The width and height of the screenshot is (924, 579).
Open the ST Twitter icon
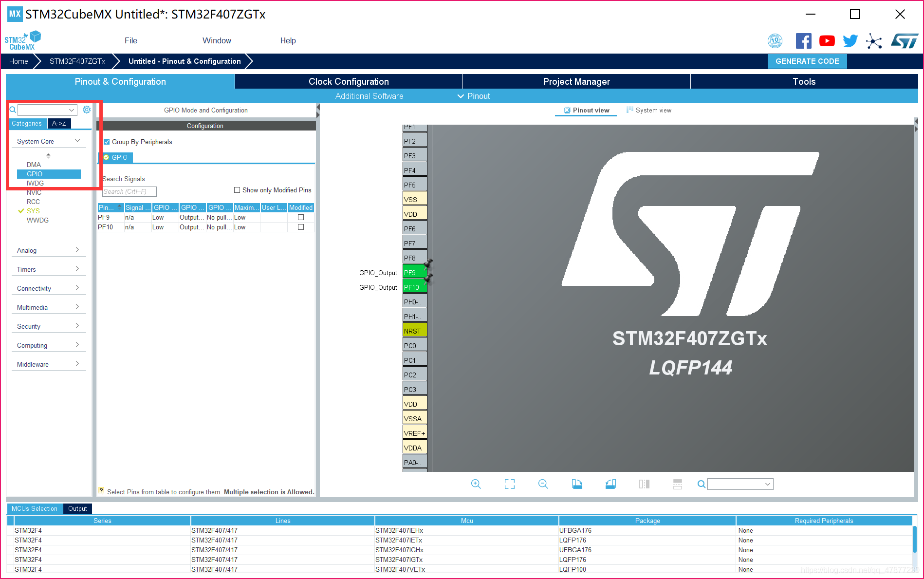pos(850,41)
